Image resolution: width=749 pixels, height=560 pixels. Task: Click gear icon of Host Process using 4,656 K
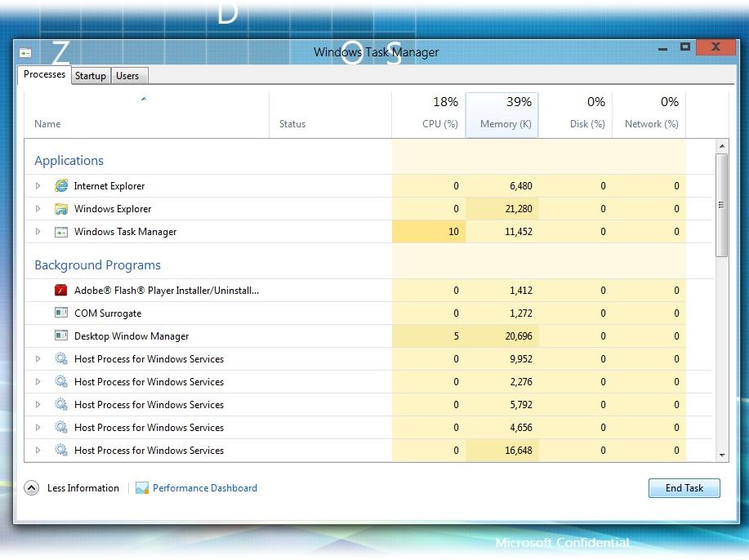[61, 427]
